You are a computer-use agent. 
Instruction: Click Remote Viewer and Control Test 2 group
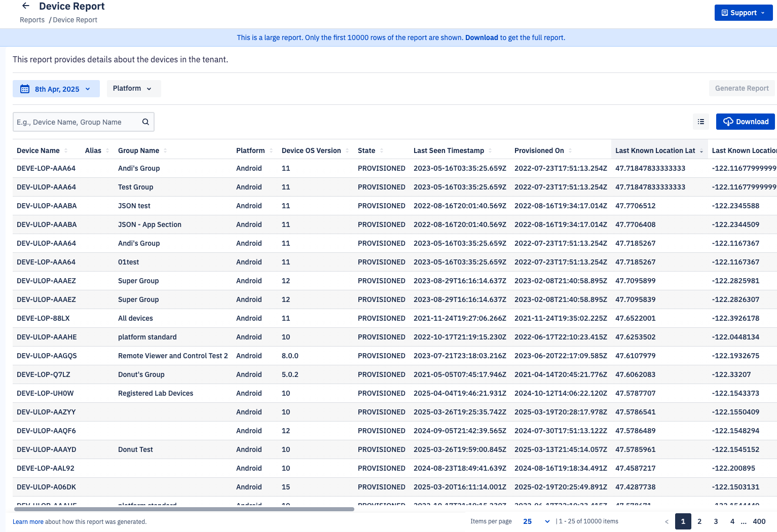point(173,356)
